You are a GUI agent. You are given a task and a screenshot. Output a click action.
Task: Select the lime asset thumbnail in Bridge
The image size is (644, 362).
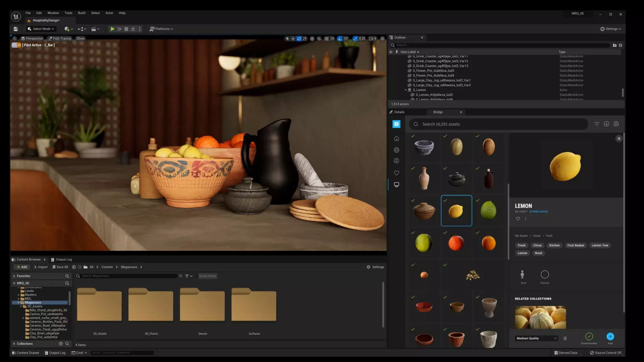tap(488, 211)
